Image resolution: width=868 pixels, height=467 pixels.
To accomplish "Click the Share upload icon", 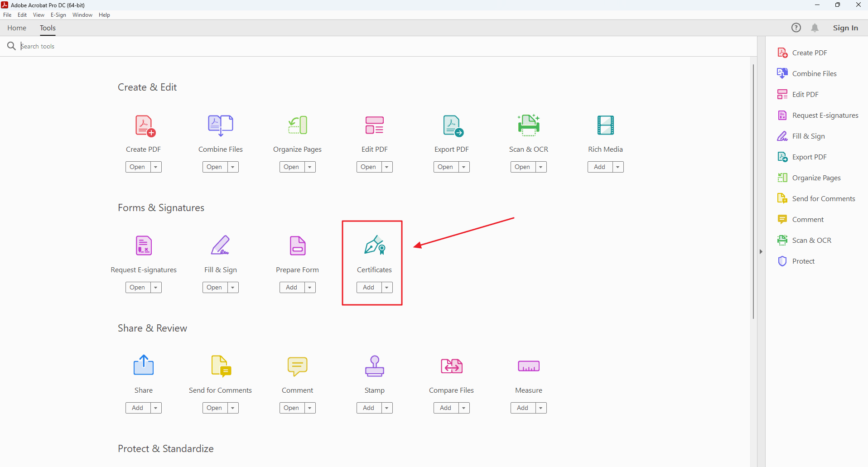I will click(144, 365).
